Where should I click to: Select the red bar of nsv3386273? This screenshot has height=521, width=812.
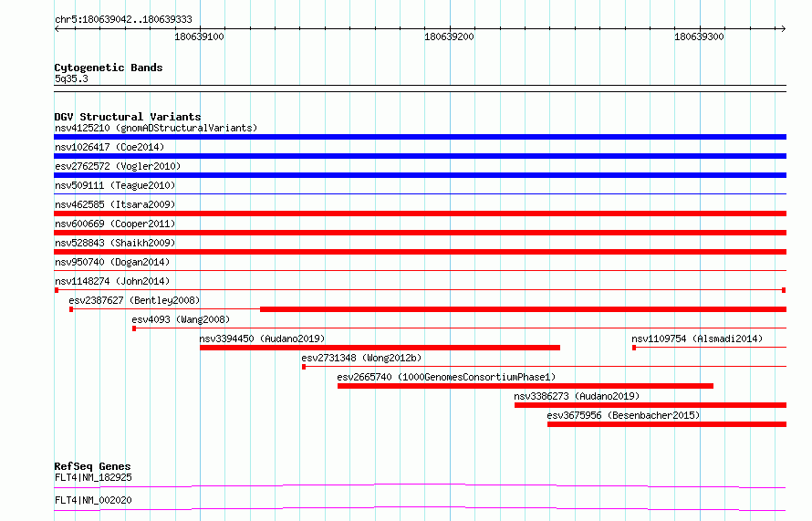(x=651, y=405)
